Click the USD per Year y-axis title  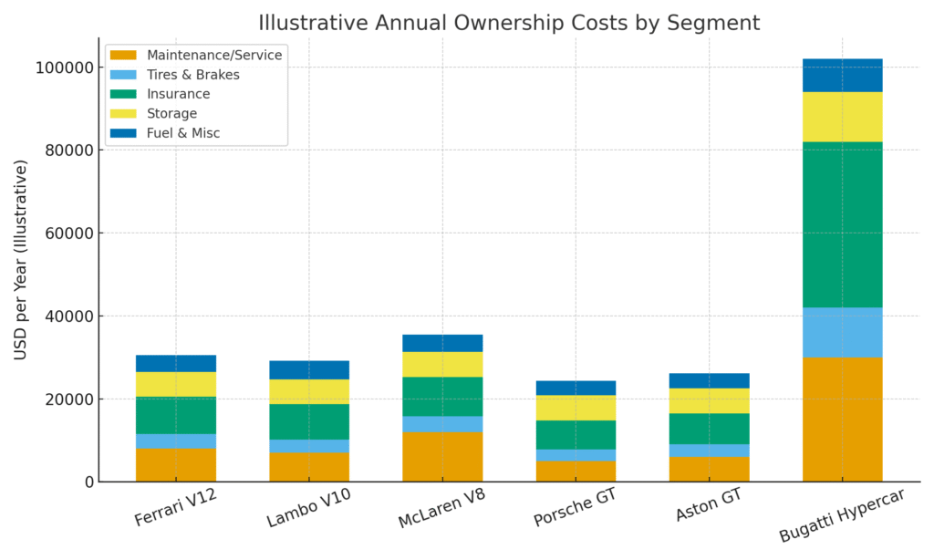click(x=21, y=260)
